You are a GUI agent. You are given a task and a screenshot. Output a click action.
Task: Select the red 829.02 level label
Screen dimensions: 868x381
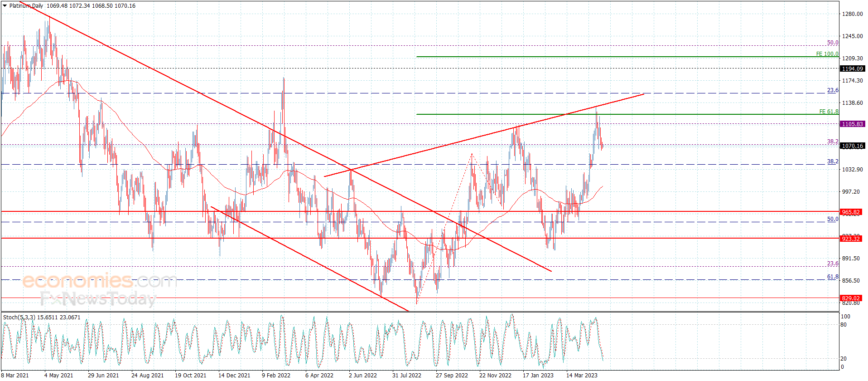pyautogui.click(x=850, y=298)
